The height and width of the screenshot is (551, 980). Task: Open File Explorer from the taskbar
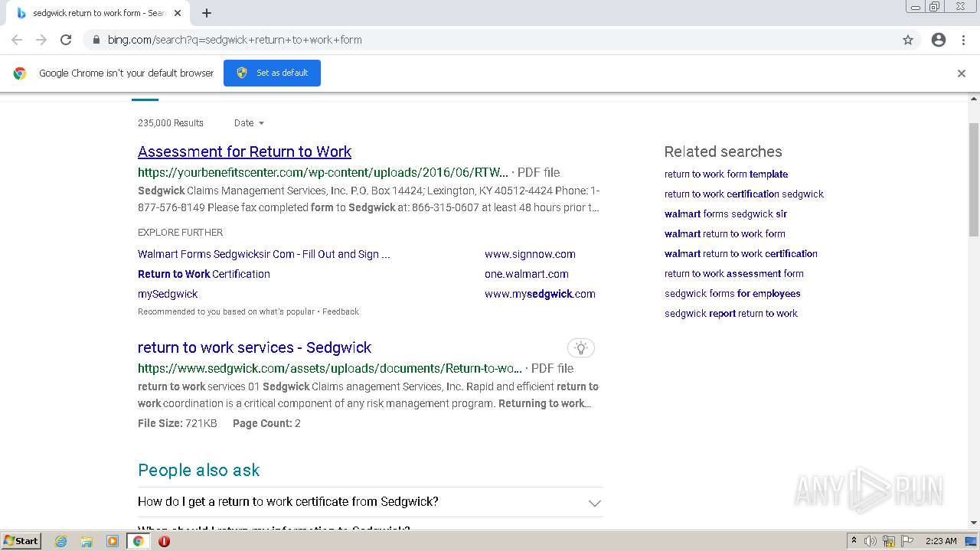[x=87, y=541]
